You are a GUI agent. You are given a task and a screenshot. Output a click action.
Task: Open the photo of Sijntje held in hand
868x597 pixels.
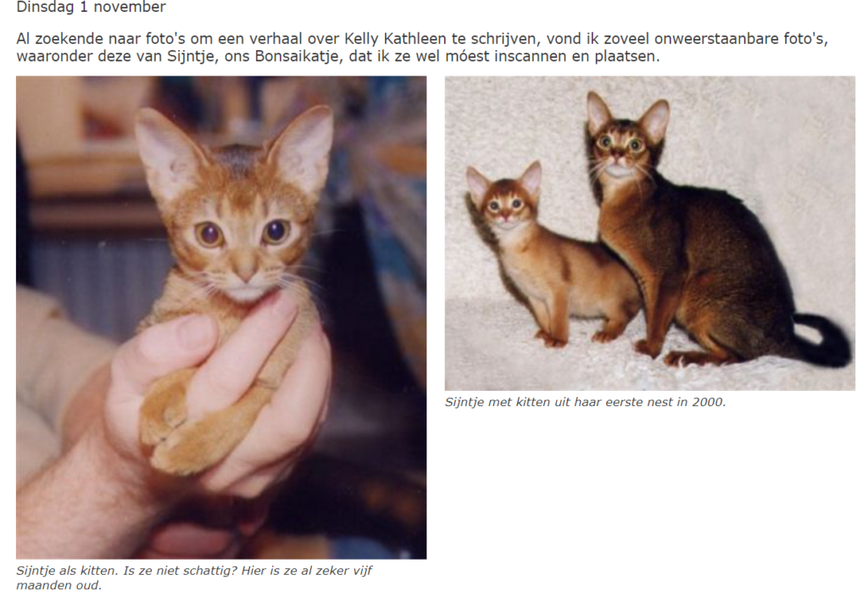(221, 317)
